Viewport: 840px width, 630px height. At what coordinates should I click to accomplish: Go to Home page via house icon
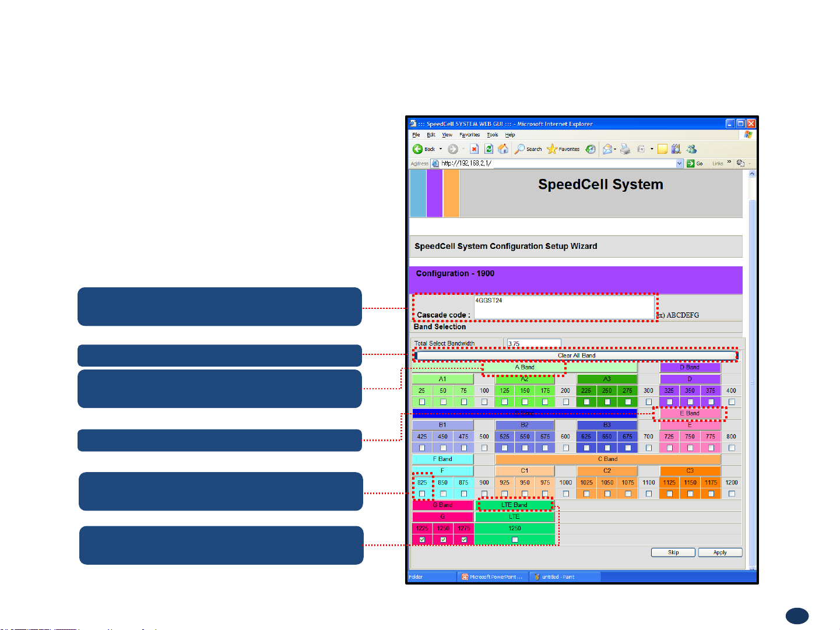pyautogui.click(x=503, y=149)
